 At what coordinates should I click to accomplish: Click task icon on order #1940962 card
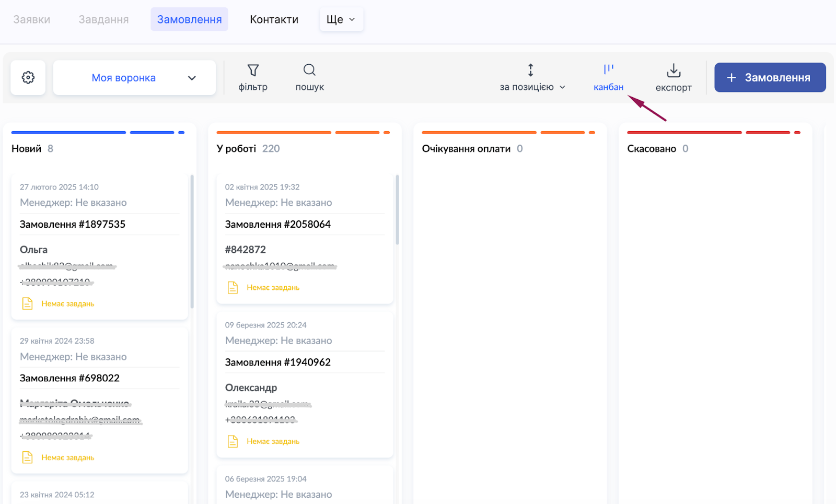click(x=233, y=441)
